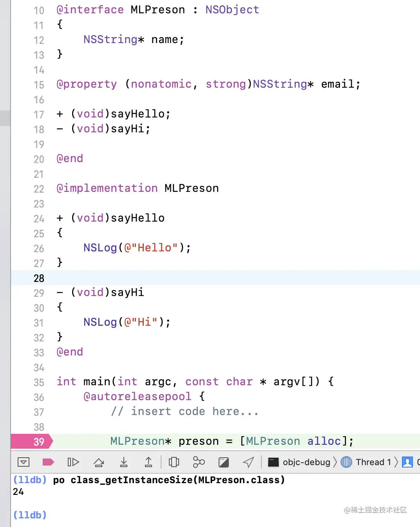The width and height of the screenshot is (420, 527).
Task: Deactivate breakpoints using the breakpoint icon
Action: 48,462
